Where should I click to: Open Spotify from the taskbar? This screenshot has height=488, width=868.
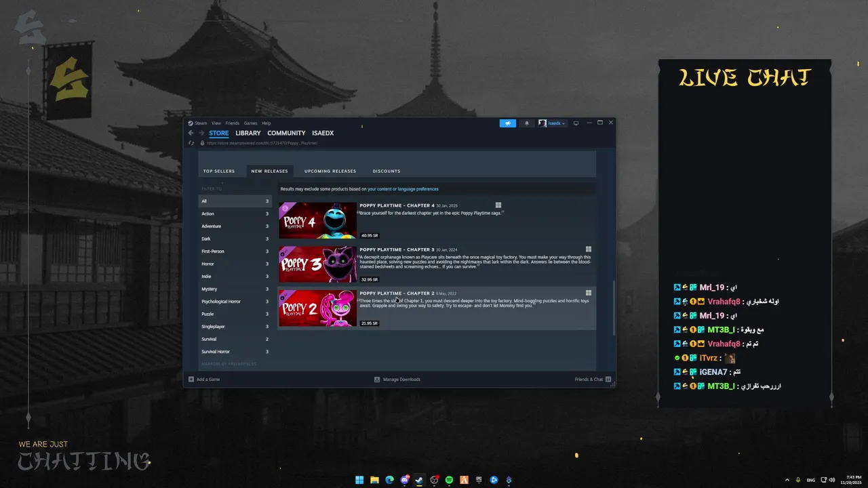tap(449, 480)
